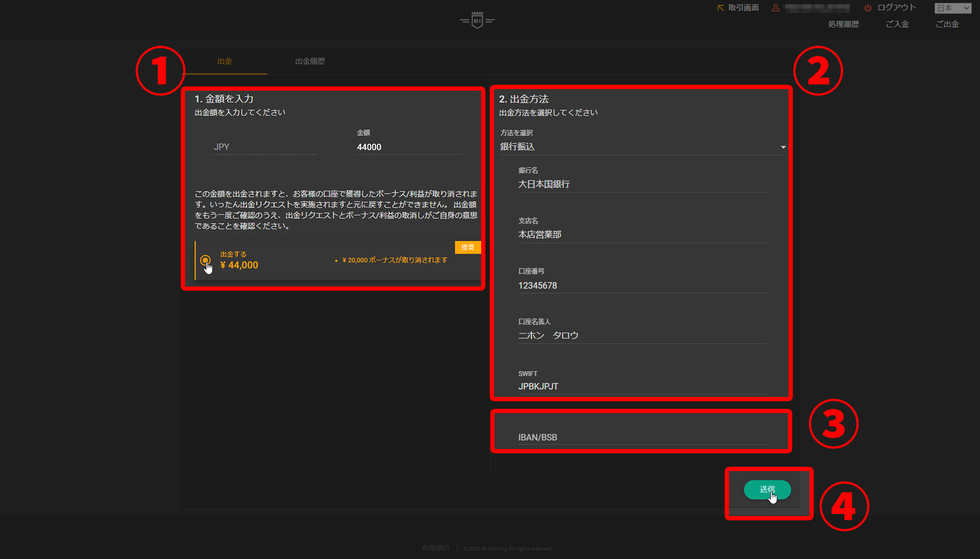Switch to the 出金履歴 tab
Viewport: 980px width, 559px height.
click(x=310, y=61)
